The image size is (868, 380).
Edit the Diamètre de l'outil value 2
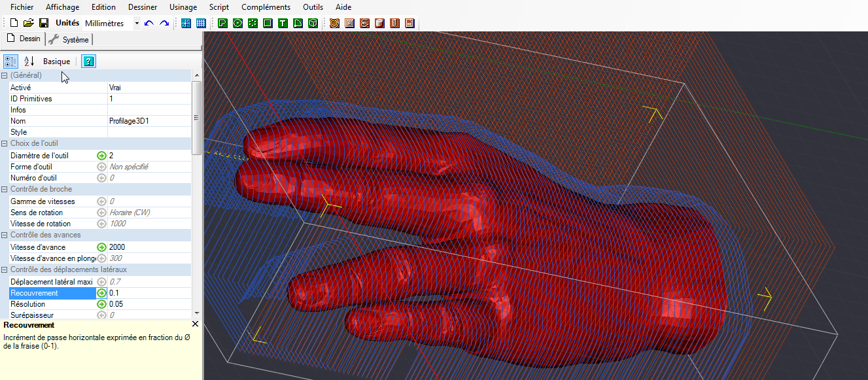pos(149,156)
